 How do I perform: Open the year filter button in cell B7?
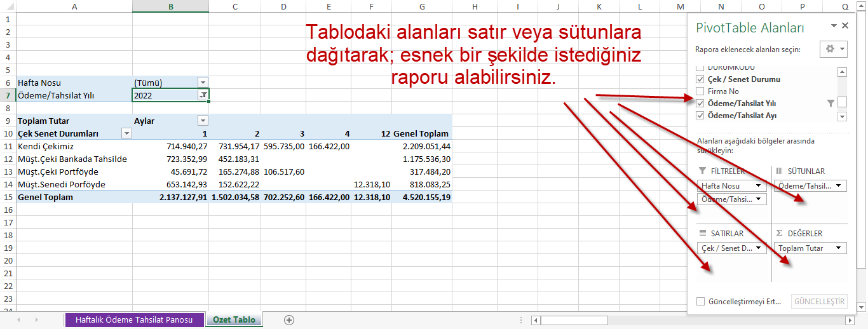[203, 95]
